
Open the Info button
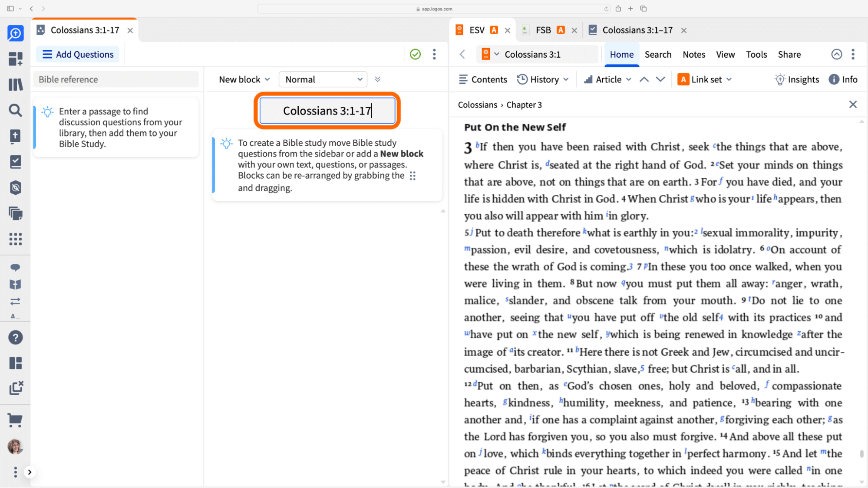click(843, 79)
